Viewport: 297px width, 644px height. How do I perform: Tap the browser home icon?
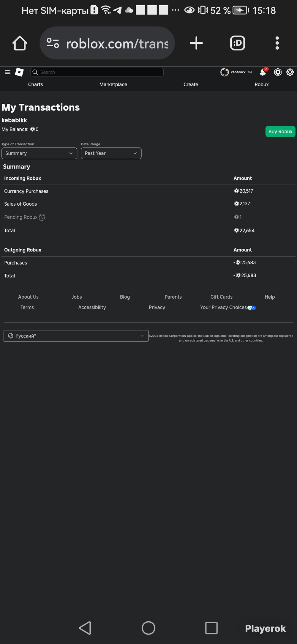pos(20,43)
